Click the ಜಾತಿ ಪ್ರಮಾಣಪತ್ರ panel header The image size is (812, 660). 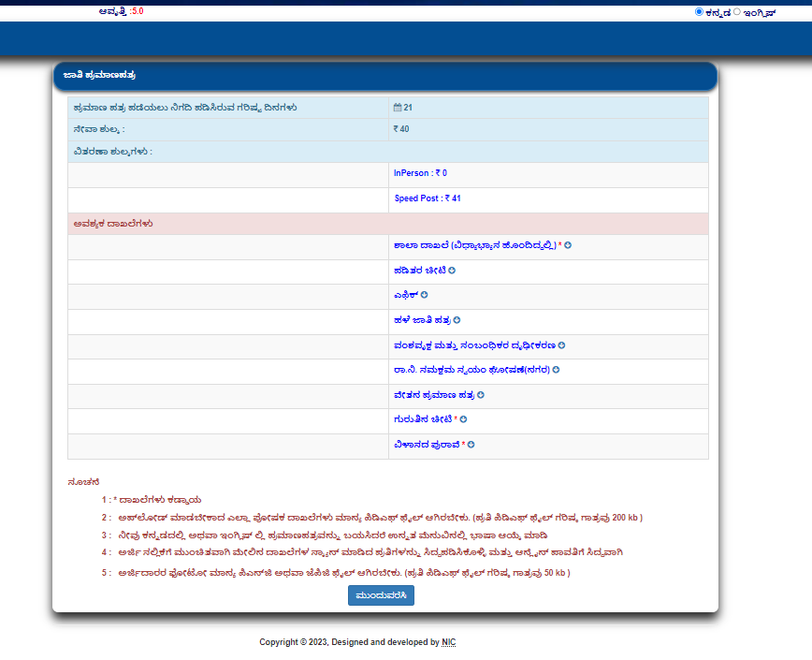click(385, 76)
